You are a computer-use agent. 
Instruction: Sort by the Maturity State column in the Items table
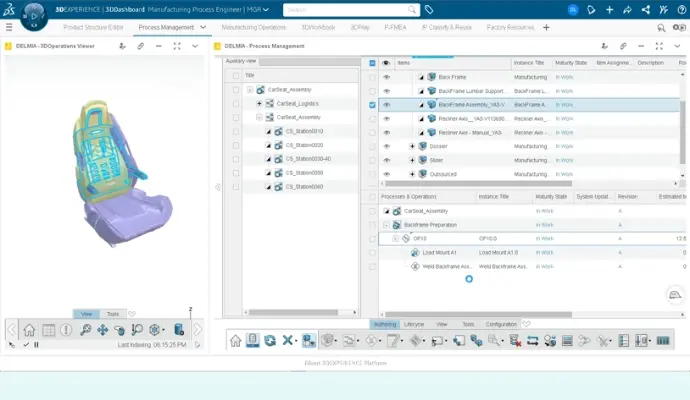(x=571, y=63)
